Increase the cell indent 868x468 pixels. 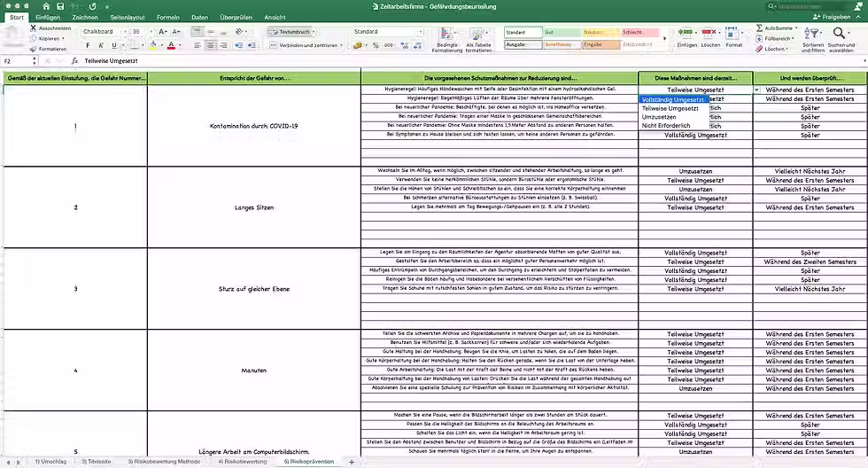coord(252,45)
